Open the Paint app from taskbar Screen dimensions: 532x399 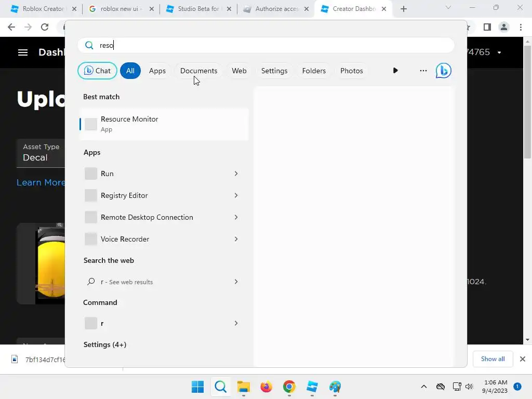(x=335, y=387)
